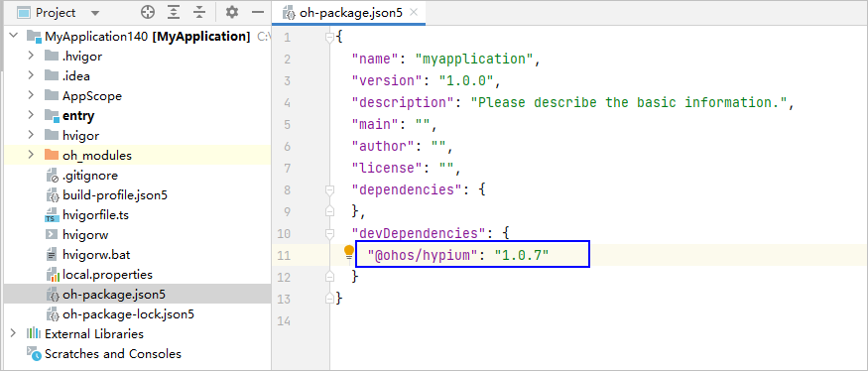This screenshot has width=868, height=371.
Task: Open Project panel settings gear
Action: (232, 12)
